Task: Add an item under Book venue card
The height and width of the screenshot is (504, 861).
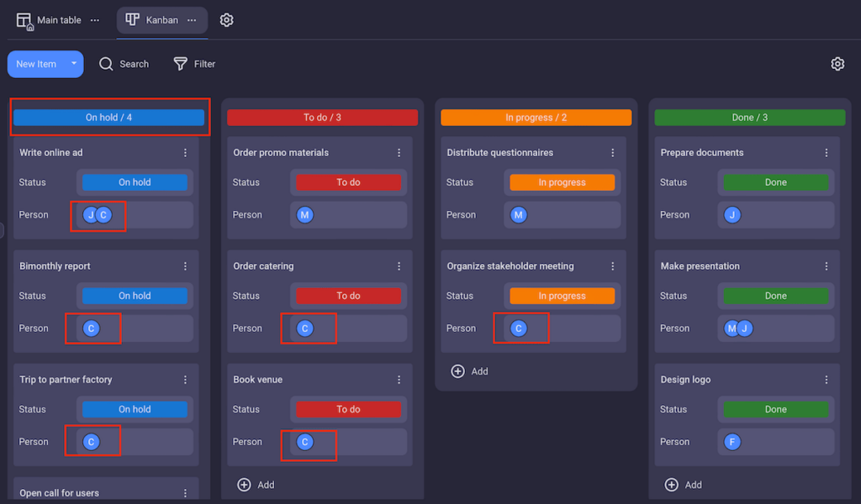Action: (x=256, y=484)
